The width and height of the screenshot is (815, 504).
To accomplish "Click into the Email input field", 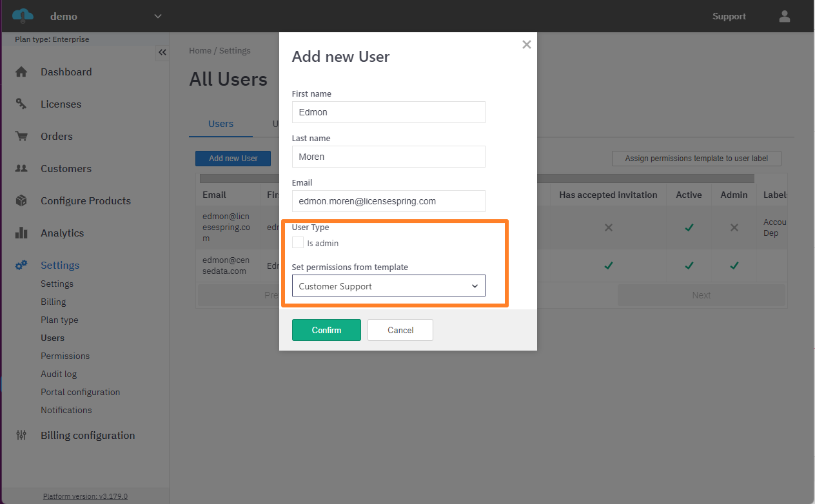I will tap(388, 201).
